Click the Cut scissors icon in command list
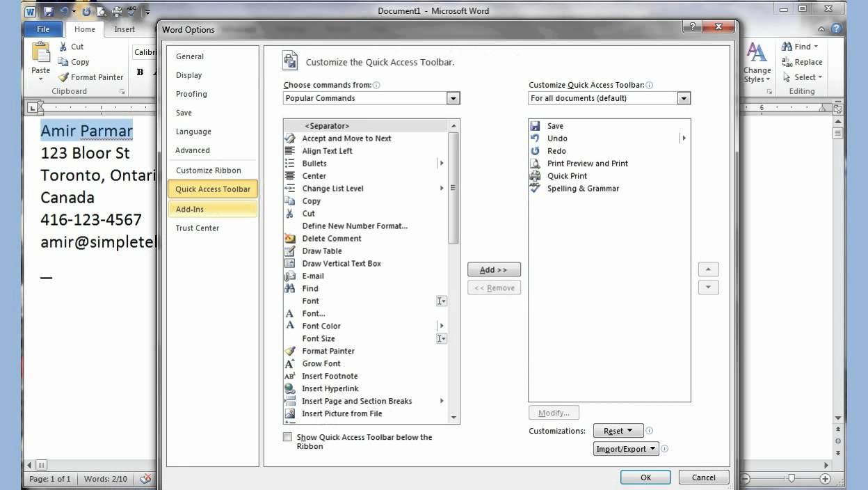This screenshot has height=490, width=868. click(290, 214)
